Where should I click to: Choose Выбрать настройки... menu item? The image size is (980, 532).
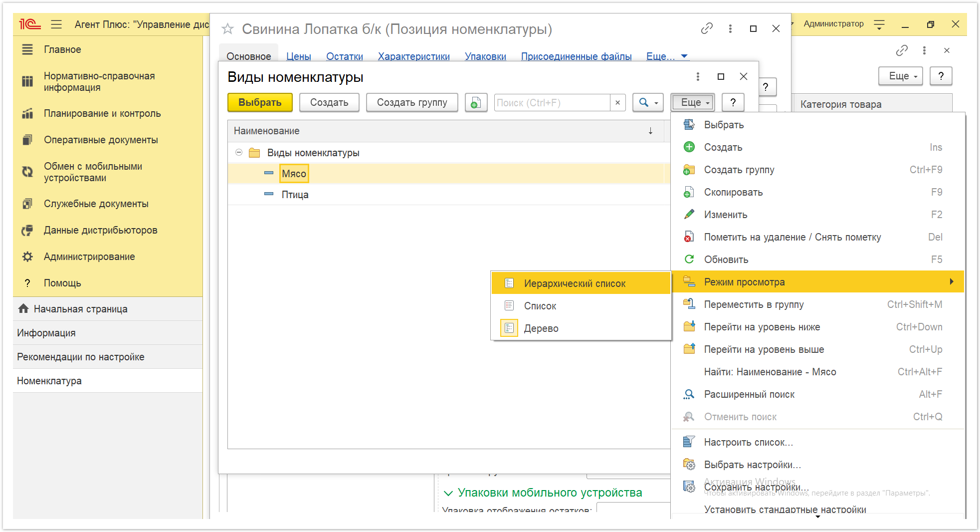pos(817,465)
